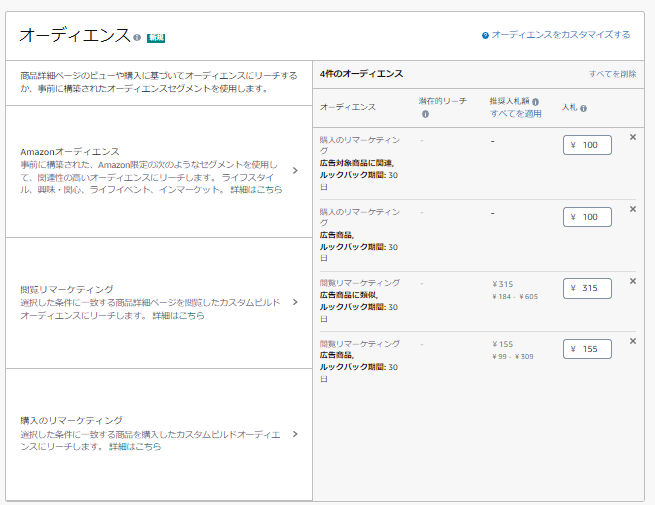655x505 pixels.
Task: Click bid field for 購入のリマーケティング 広告商品 row
Action: 587,217
